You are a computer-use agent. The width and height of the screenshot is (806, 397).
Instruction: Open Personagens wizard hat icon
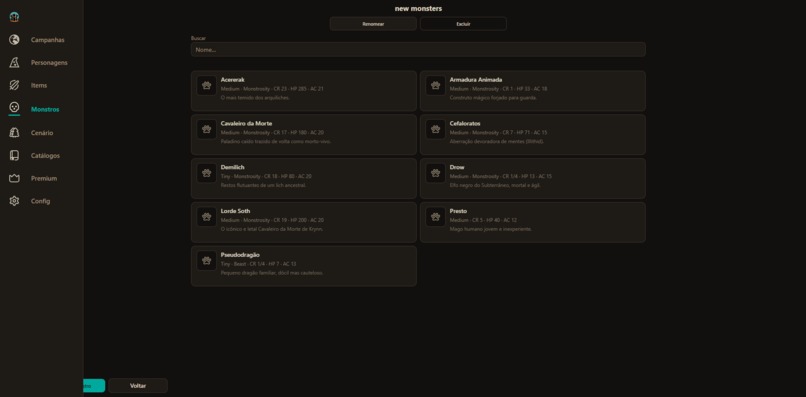14,63
